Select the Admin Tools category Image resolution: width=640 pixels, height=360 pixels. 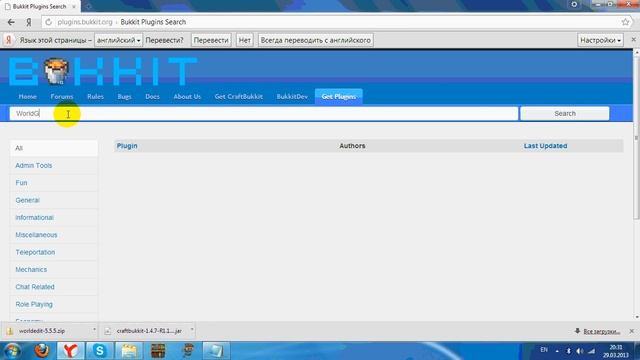point(54,165)
